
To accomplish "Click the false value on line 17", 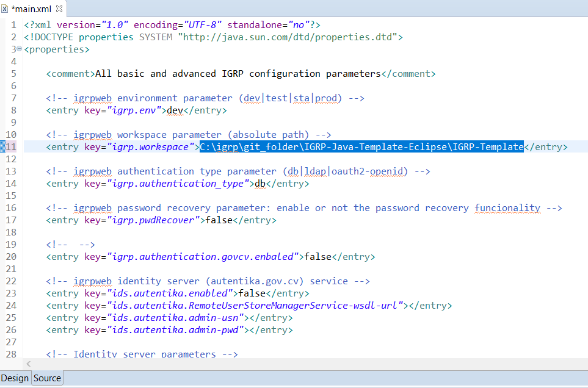I will [x=219, y=220].
